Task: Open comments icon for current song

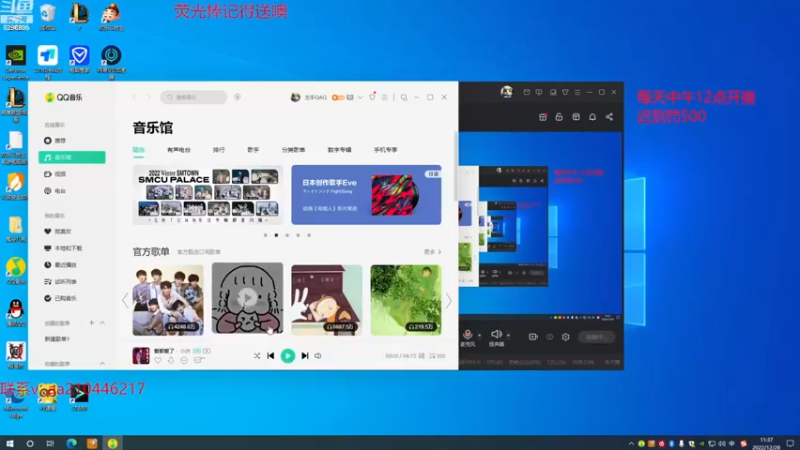Action: (x=198, y=360)
